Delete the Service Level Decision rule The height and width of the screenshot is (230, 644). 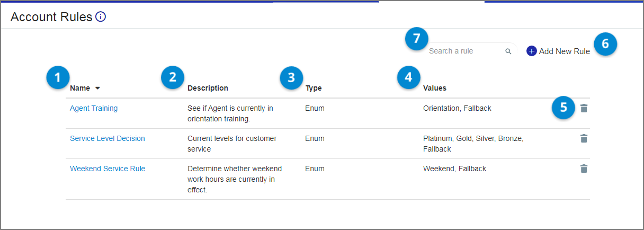(x=584, y=138)
